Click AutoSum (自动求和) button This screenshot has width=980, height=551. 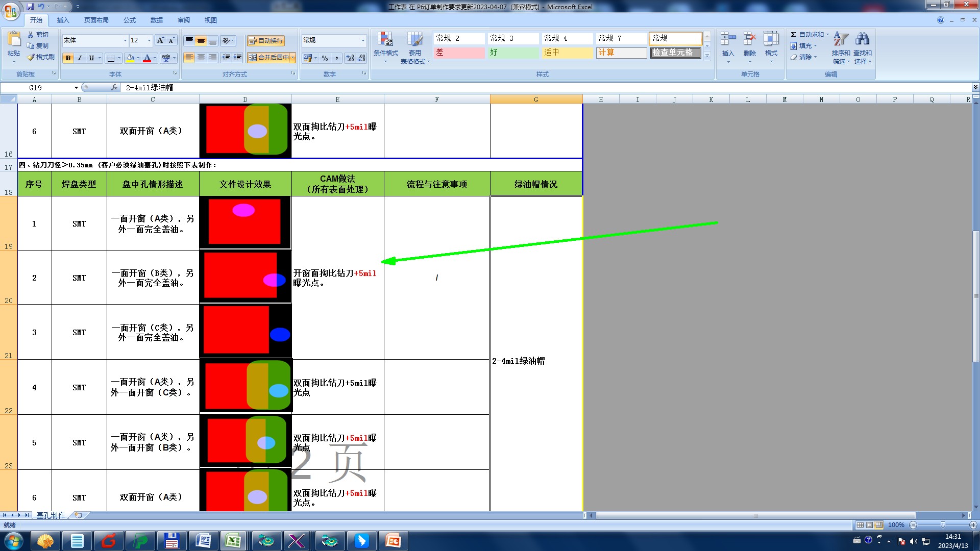tap(807, 35)
